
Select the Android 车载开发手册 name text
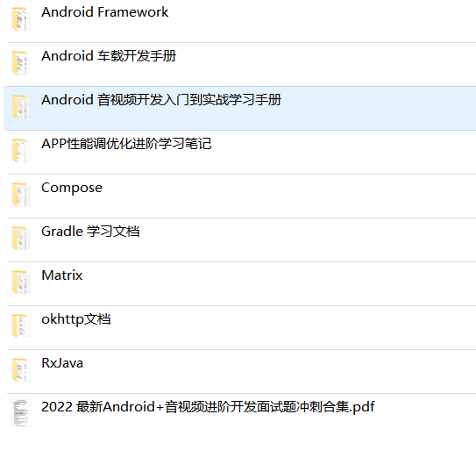coord(109,56)
